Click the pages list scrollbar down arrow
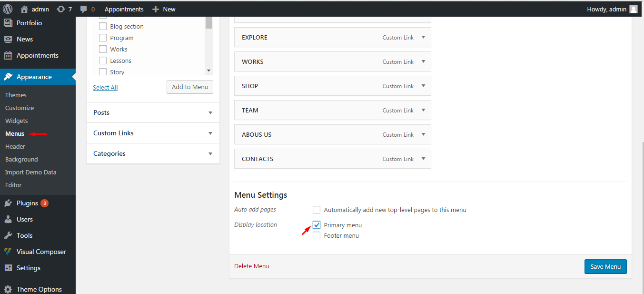The width and height of the screenshot is (644, 294). 208,71
